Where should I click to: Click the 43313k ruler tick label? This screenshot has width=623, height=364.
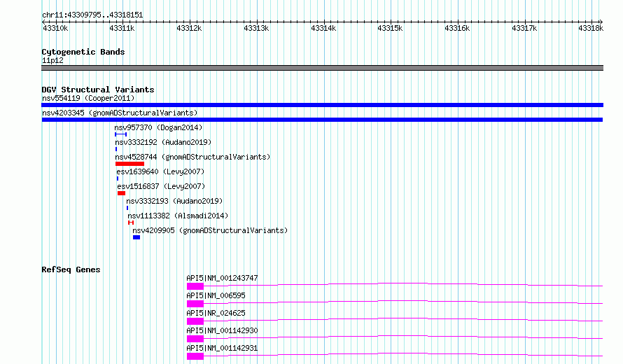pyautogui.click(x=256, y=28)
